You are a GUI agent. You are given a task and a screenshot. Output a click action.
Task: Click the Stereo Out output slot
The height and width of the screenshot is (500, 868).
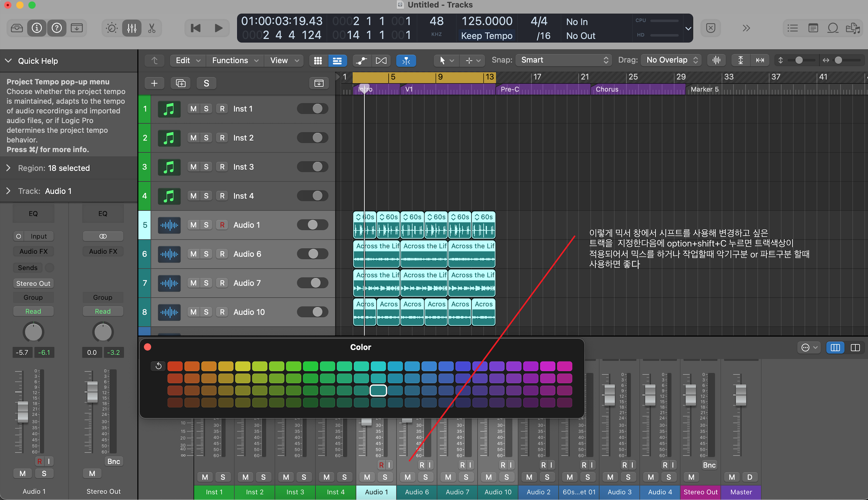33,283
